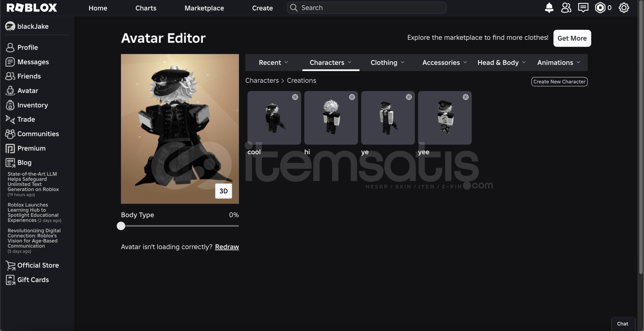The image size is (644, 331).
Task: Click the Creations breadcrumb text
Action: click(301, 80)
